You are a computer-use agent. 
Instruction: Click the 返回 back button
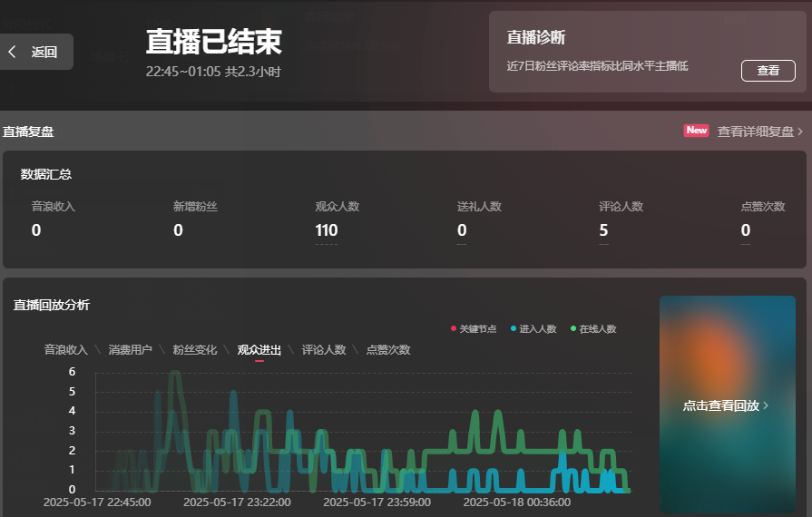(x=35, y=52)
